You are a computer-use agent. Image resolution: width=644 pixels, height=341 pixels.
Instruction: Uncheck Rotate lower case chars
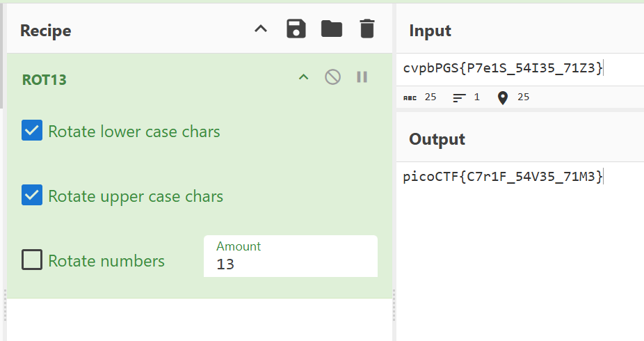[32, 131]
